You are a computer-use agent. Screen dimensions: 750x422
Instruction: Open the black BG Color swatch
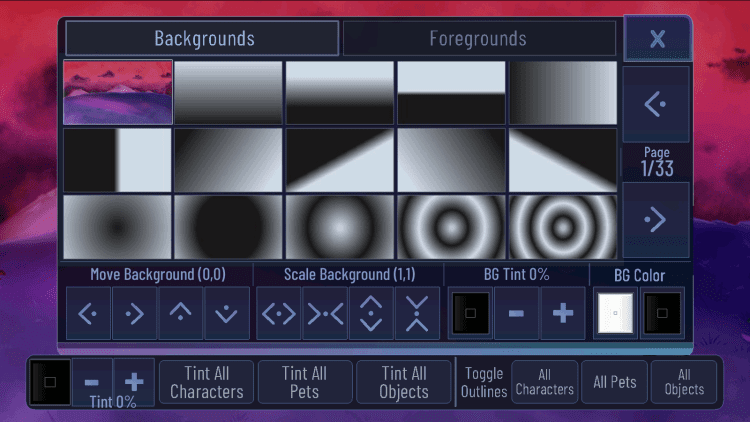tap(662, 313)
